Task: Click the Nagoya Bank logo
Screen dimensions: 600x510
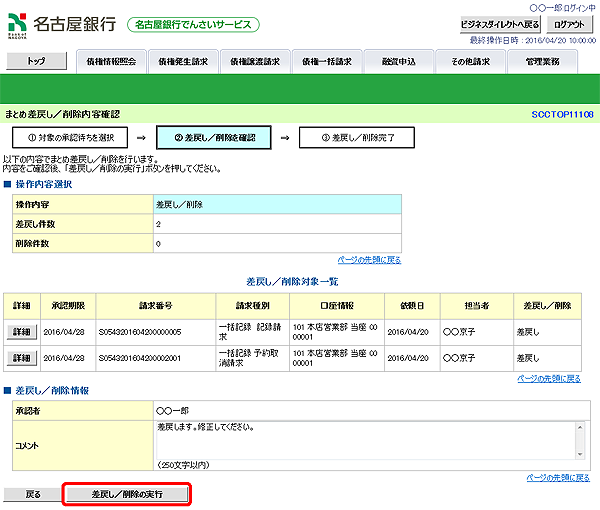Action: [x=62, y=25]
